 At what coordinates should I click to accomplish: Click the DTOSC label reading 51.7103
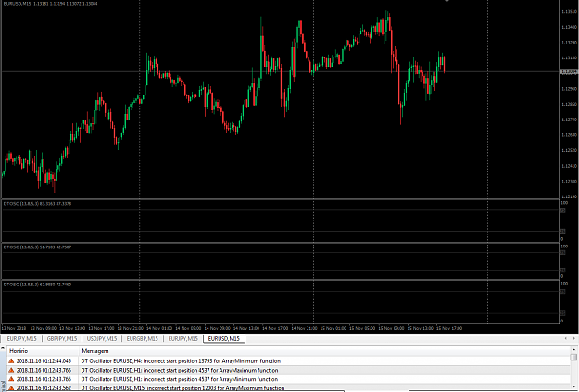[37, 247]
